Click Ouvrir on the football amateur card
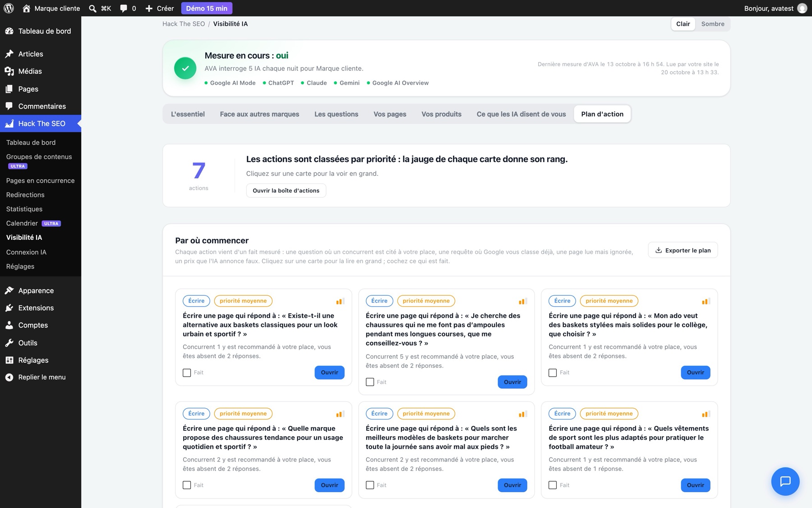The image size is (812, 508). (x=695, y=485)
